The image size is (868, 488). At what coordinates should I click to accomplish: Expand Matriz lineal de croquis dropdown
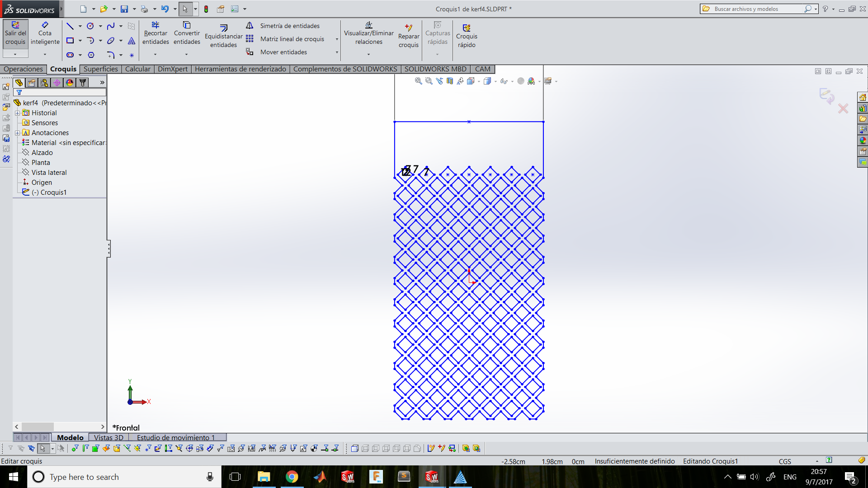click(337, 39)
